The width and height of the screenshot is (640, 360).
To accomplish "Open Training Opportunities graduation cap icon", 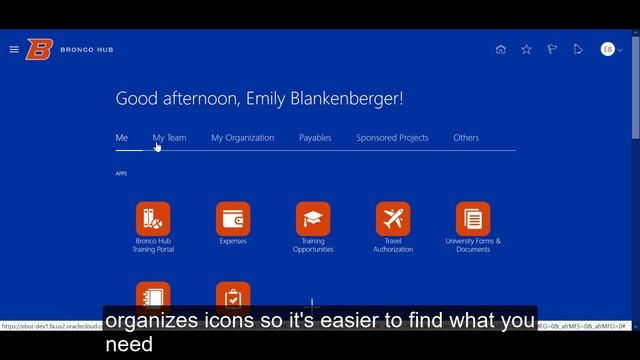I will click(x=313, y=219).
